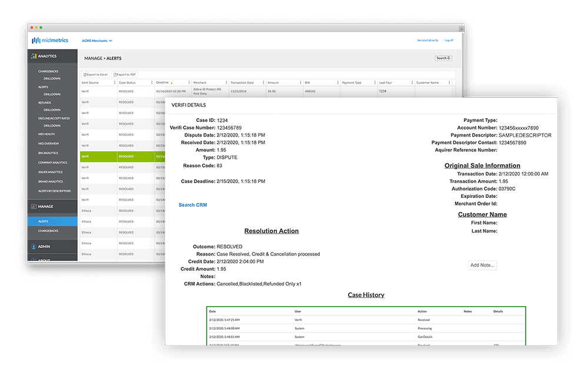Click the Search CRM link
This screenshot has width=588, height=368.
click(x=192, y=204)
